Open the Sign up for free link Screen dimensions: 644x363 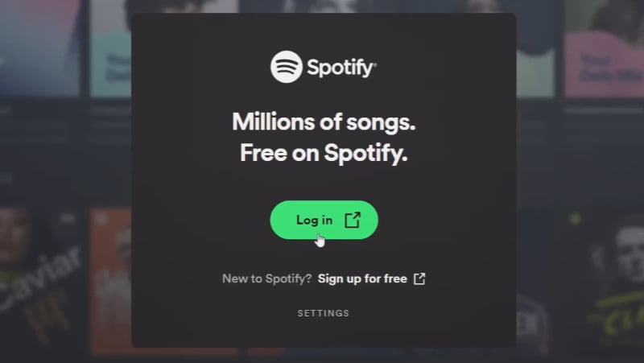(x=362, y=278)
